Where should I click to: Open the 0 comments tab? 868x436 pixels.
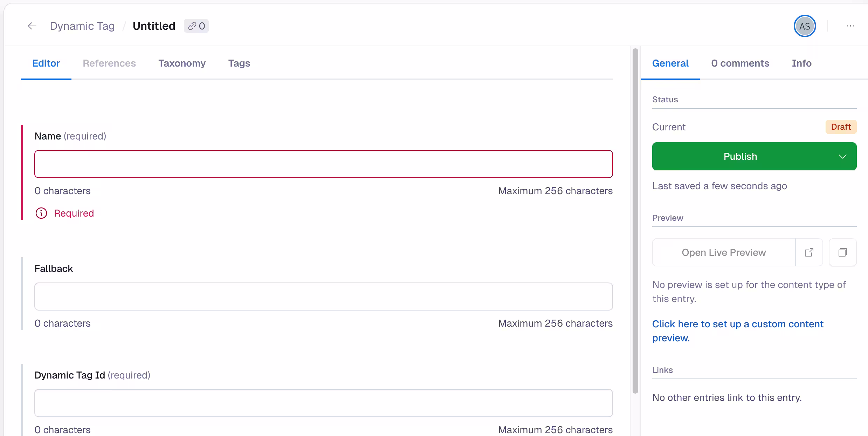740,63
